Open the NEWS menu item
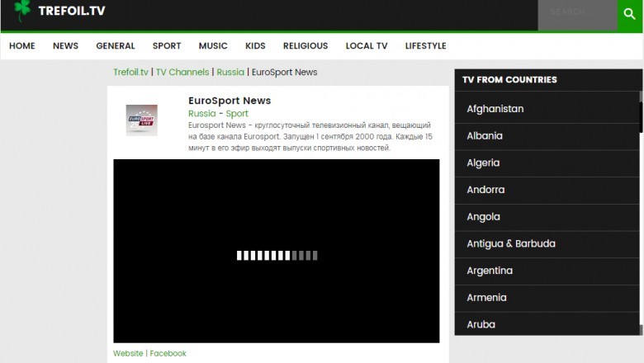 click(65, 46)
